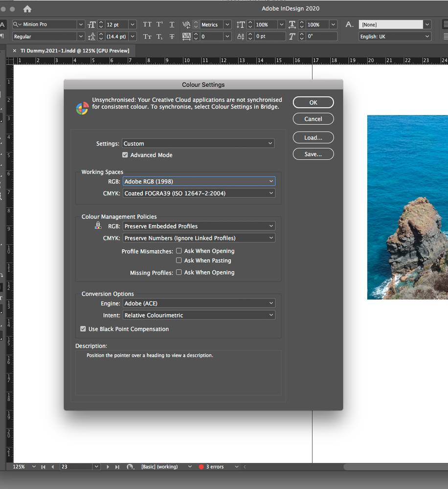Click the Vertical Scale icon
Viewport: 448px width, 489px height.
coord(241,24)
